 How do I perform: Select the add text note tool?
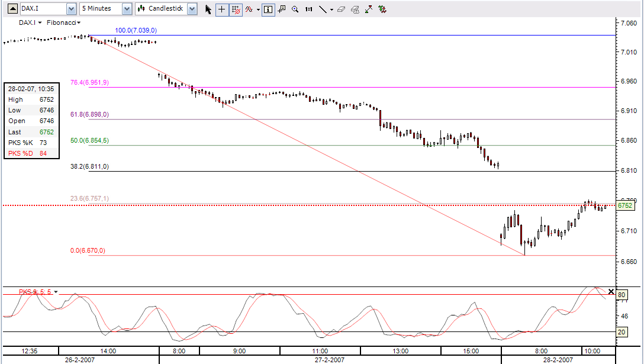282,9
